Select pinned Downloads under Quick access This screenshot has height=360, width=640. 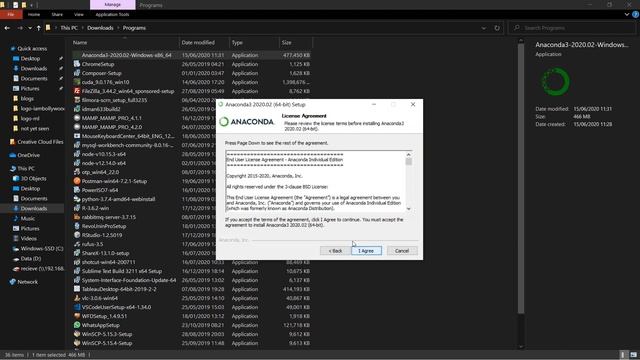pos(33,69)
